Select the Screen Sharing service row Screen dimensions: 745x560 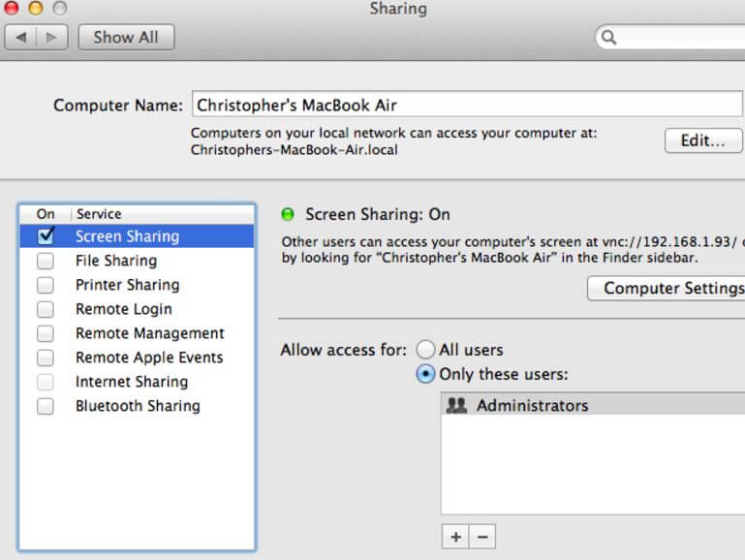point(137,236)
